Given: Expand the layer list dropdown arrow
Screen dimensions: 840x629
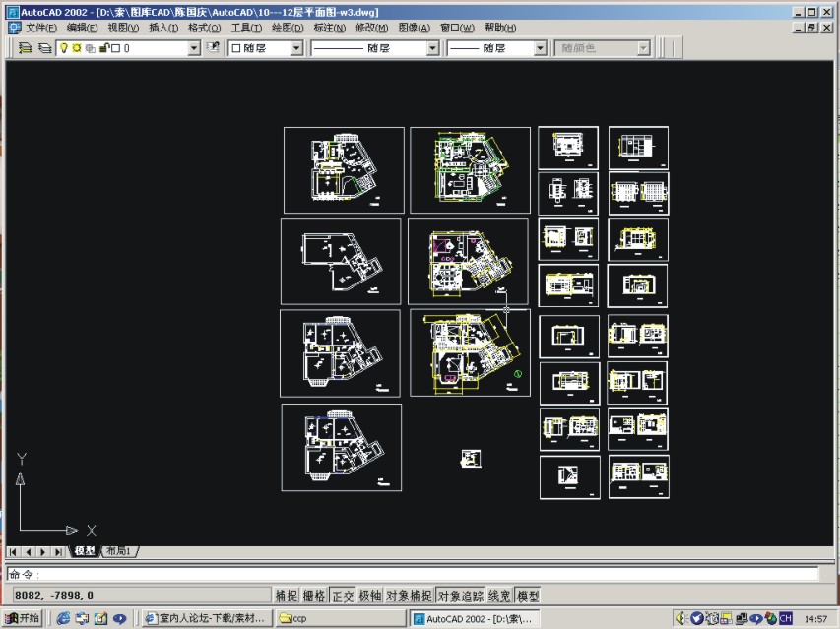Looking at the screenshot, I should click(x=194, y=48).
